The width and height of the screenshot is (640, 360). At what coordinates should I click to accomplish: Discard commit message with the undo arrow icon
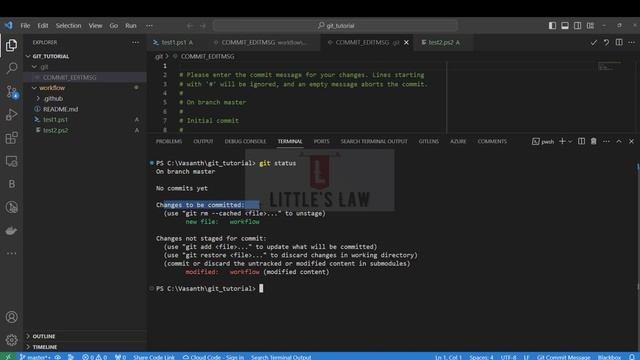point(607,42)
